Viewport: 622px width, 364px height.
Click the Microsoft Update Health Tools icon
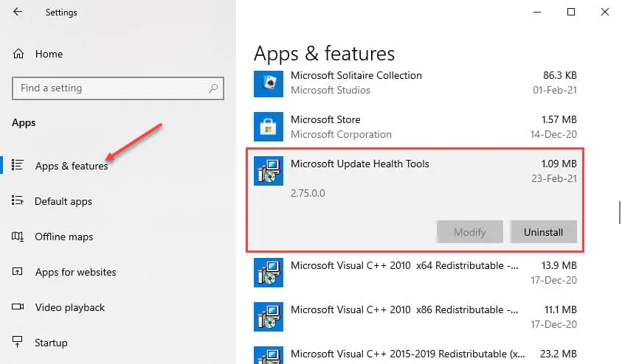pos(269,171)
